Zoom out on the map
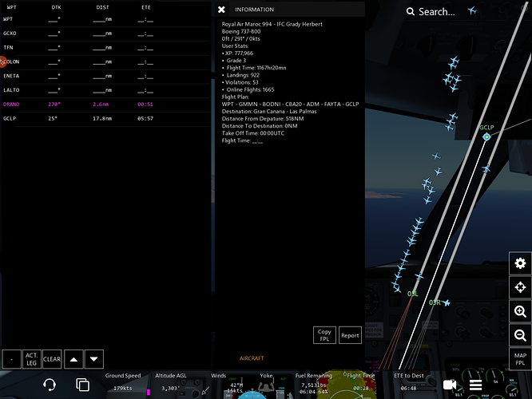This screenshot has width=532, height=399. click(520, 335)
